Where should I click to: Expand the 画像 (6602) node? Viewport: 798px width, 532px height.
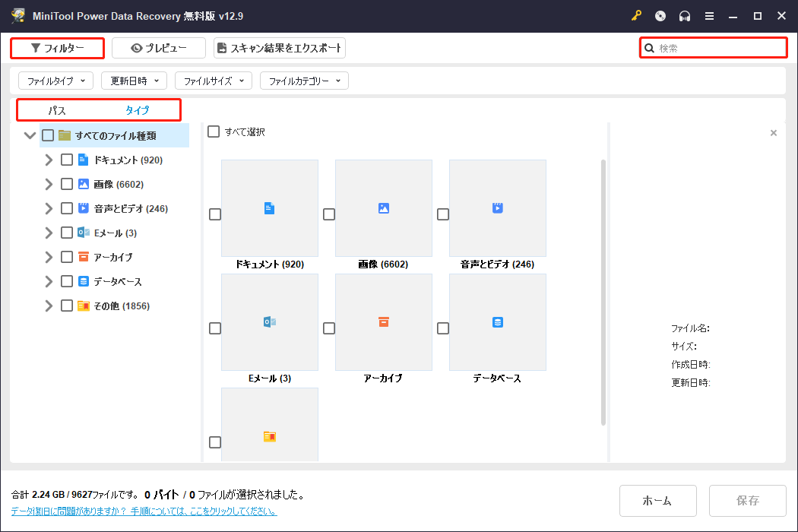(x=49, y=184)
